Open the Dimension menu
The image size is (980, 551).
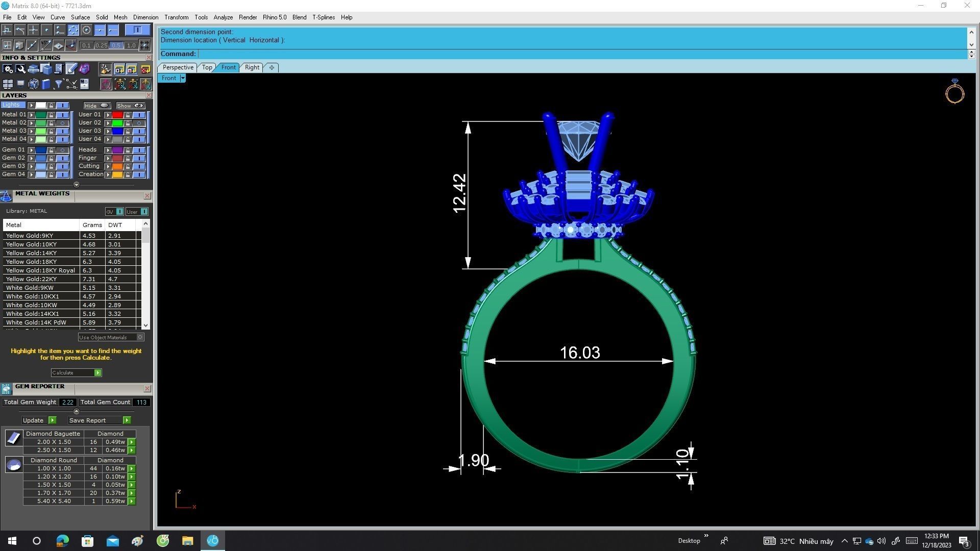[x=145, y=17]
